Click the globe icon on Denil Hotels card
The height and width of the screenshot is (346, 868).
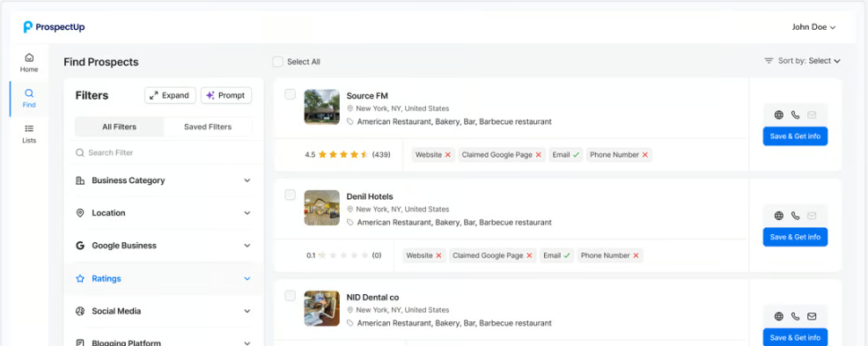779,216
